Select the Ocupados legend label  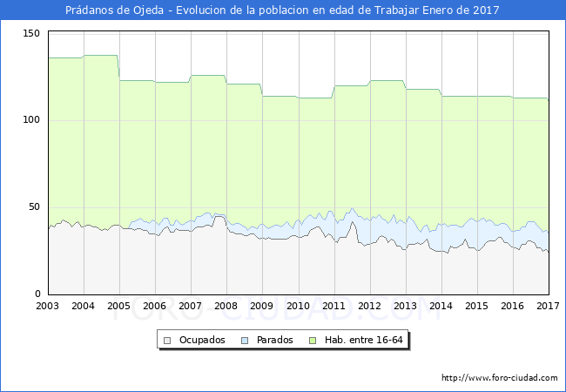tap(202, 340)
